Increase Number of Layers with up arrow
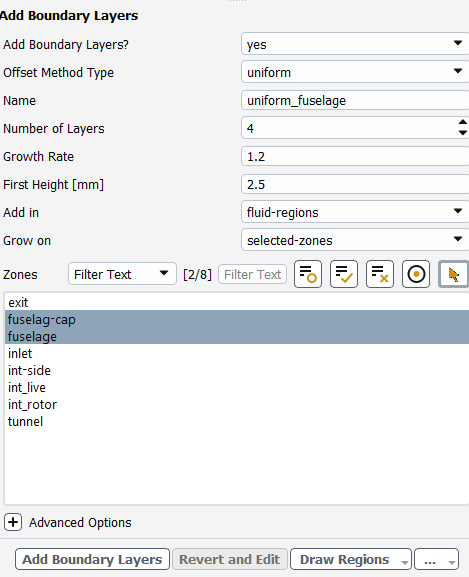This screenshot has height=577, width=469. click(x=462, y=123)
